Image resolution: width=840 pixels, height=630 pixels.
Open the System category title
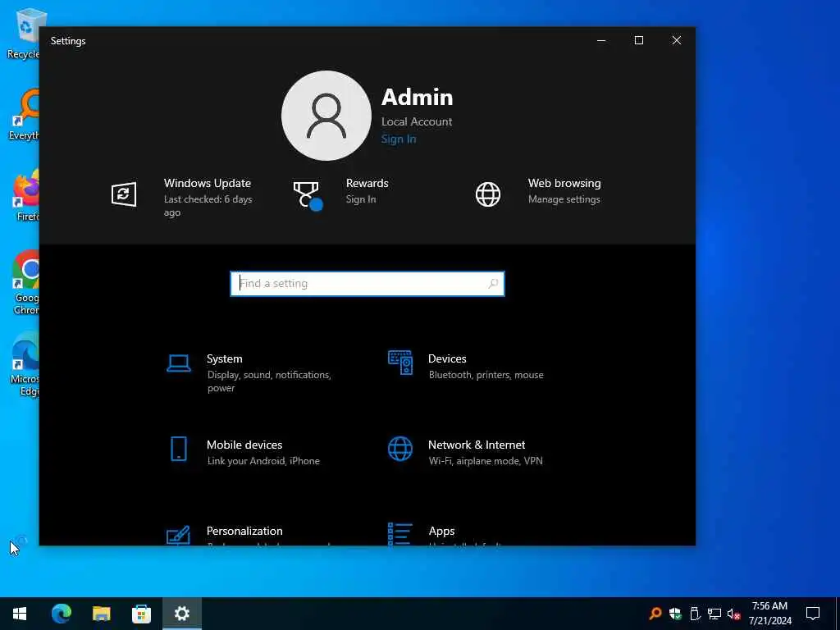coord(225,359)
